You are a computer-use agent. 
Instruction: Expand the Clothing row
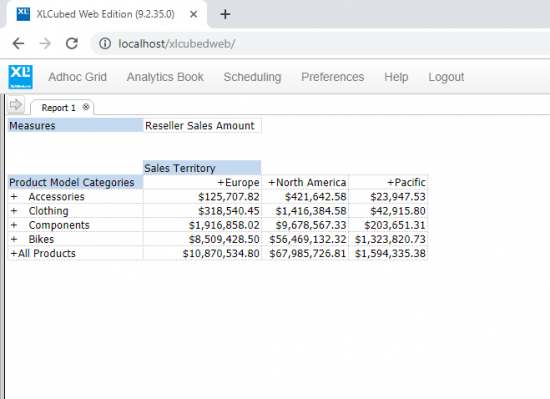click(14, 211)
